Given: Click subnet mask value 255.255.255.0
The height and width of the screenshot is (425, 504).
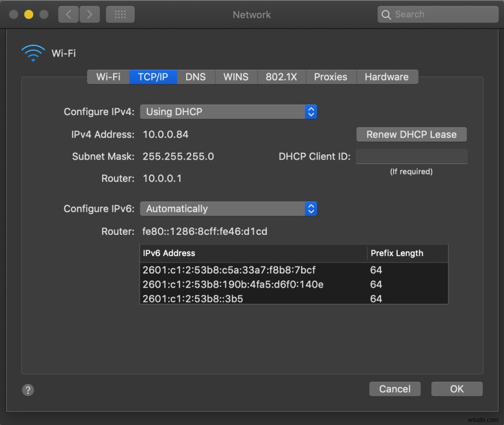Looking at the screenshot, I should 178,157.
